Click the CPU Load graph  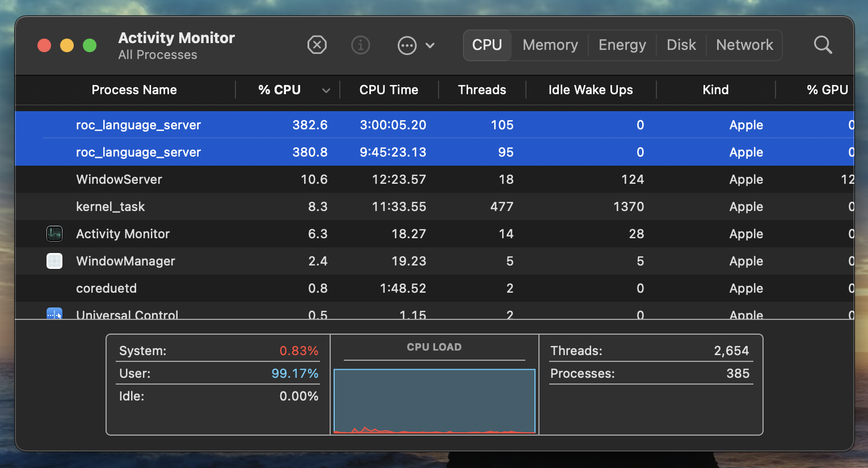435,401
